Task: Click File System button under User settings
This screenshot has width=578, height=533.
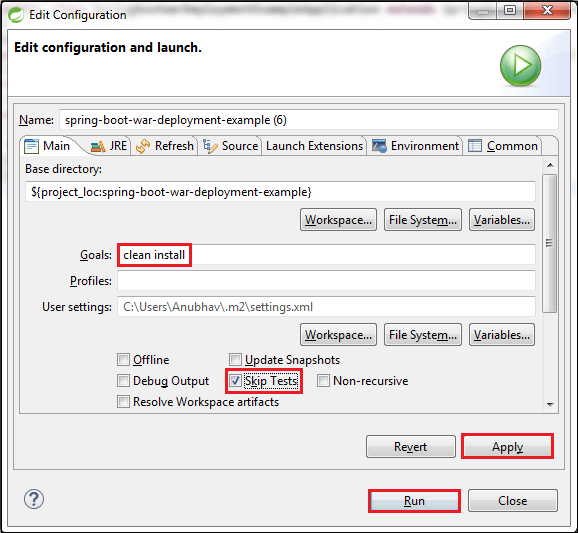Action: click(x=423, y=335)
